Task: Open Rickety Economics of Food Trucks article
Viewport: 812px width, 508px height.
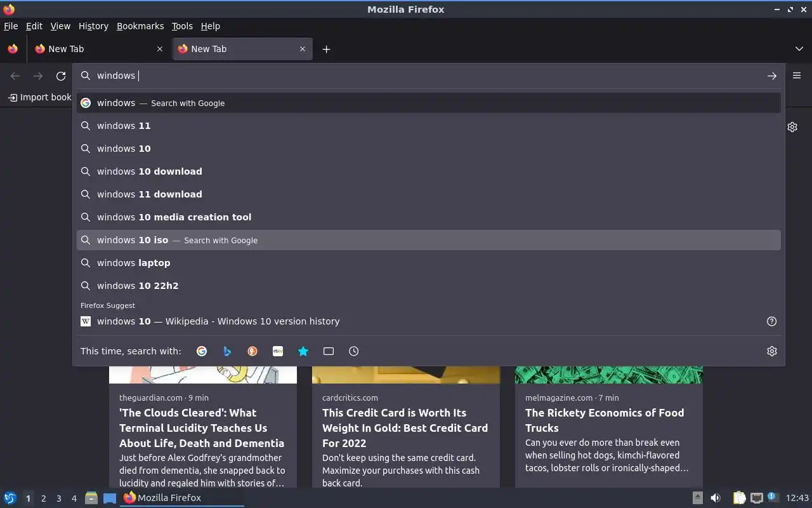Action: [x=605, y=420]
